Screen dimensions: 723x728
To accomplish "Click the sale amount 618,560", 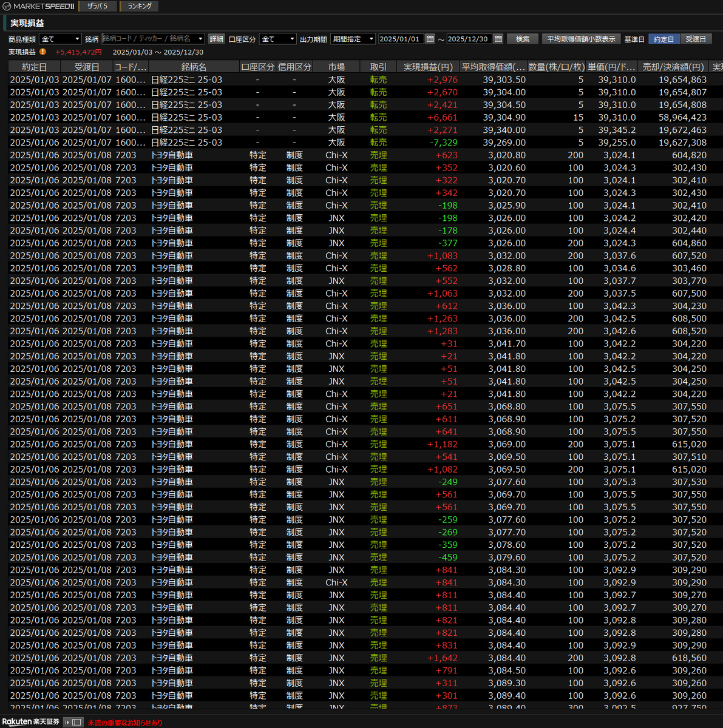I will [689, 658].
